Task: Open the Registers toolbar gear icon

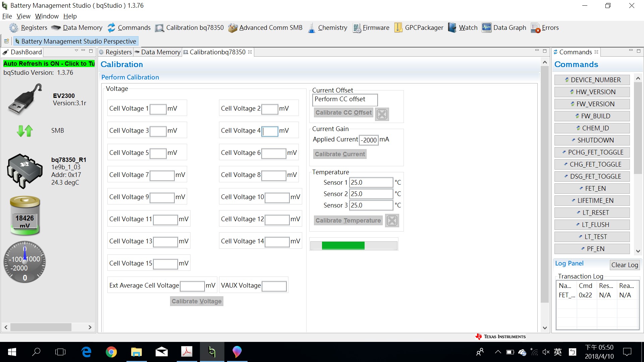Action: pos(13,28)
